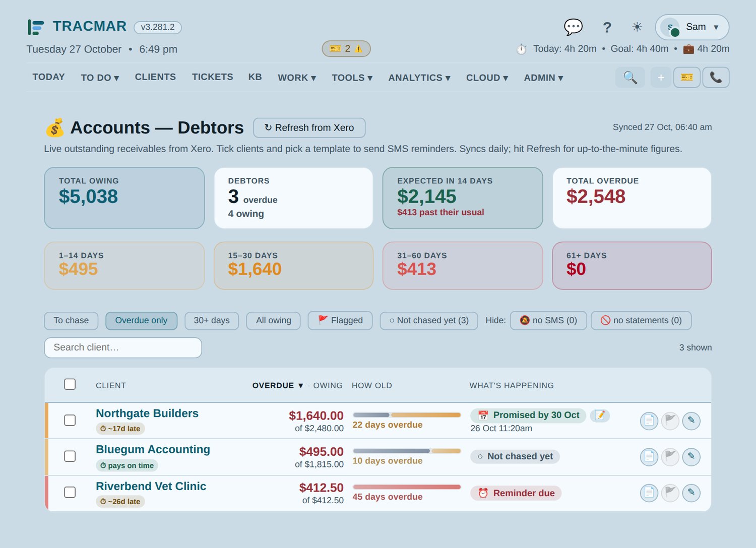Toggle the hide no statements filter
Viewport: 756px width, 548px height.
(641, 321)
